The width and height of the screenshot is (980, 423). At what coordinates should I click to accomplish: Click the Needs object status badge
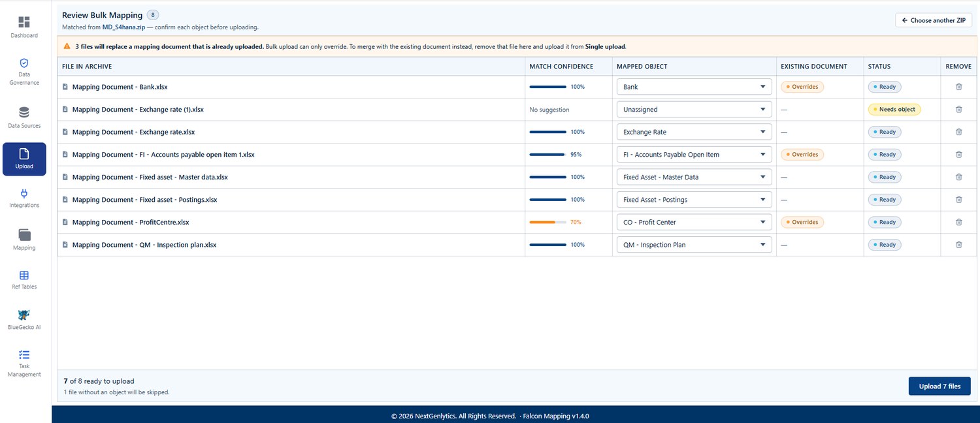[x=894, y=110]
